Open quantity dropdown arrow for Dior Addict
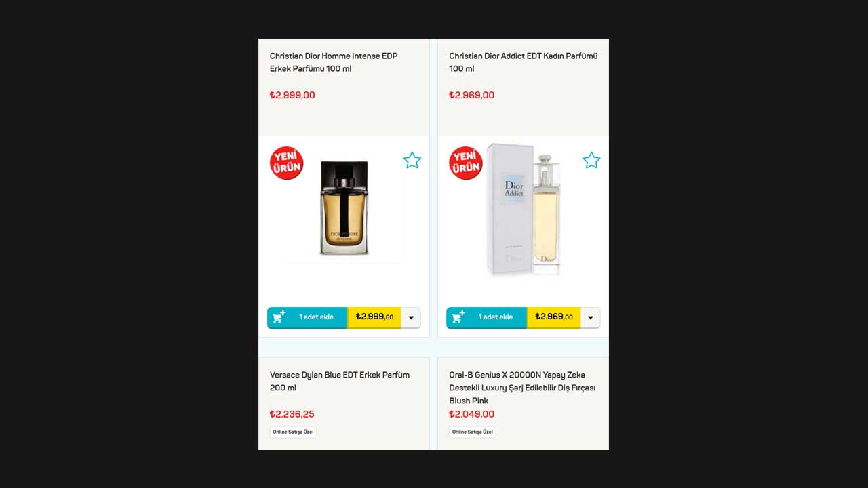 click(590, 317)
